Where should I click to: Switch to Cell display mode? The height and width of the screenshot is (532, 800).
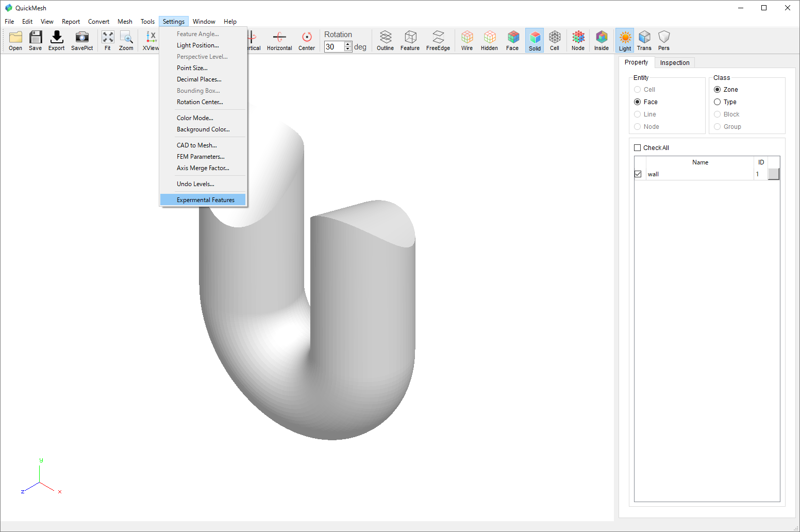pyautogui.click(x=555, y=40)
